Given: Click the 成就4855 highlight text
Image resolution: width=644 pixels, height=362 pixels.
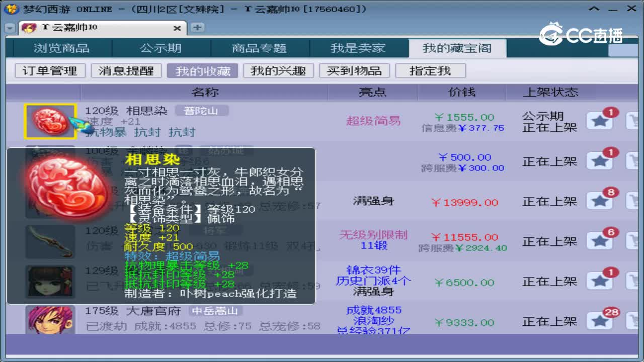Looking at the screenshot, I should (x=373, y=310).
